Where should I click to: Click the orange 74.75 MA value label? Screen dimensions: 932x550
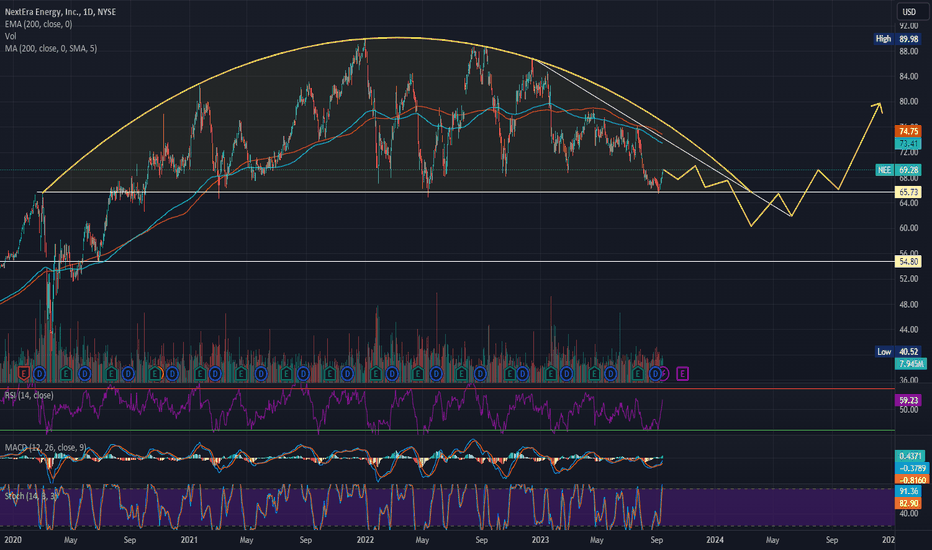coord(908,131)
